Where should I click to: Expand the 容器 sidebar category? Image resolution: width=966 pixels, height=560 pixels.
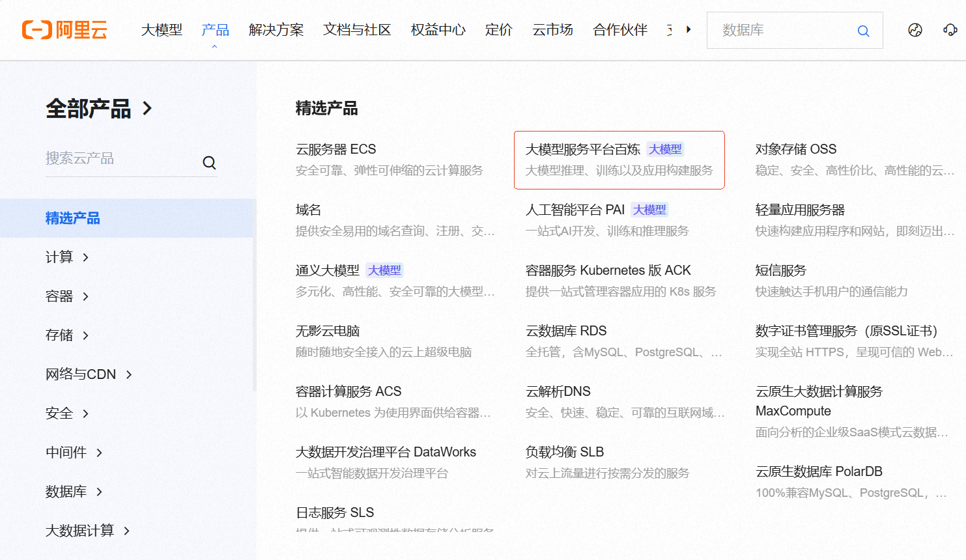[67, 296]
